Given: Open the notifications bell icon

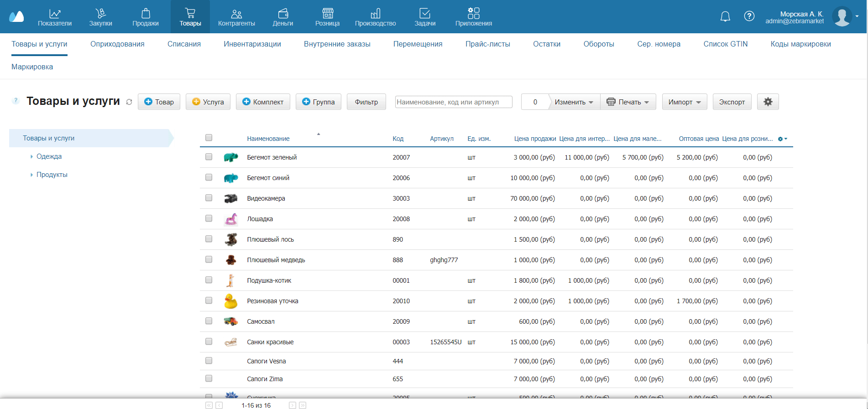Looking at the screenshot, I should point(725,16).
